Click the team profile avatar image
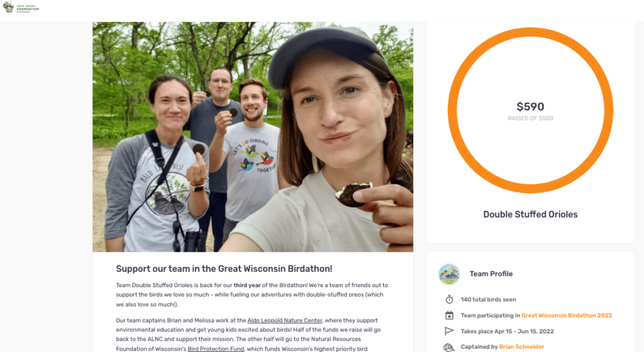Viewport: 644px width, 352px height. click(449, 275)
